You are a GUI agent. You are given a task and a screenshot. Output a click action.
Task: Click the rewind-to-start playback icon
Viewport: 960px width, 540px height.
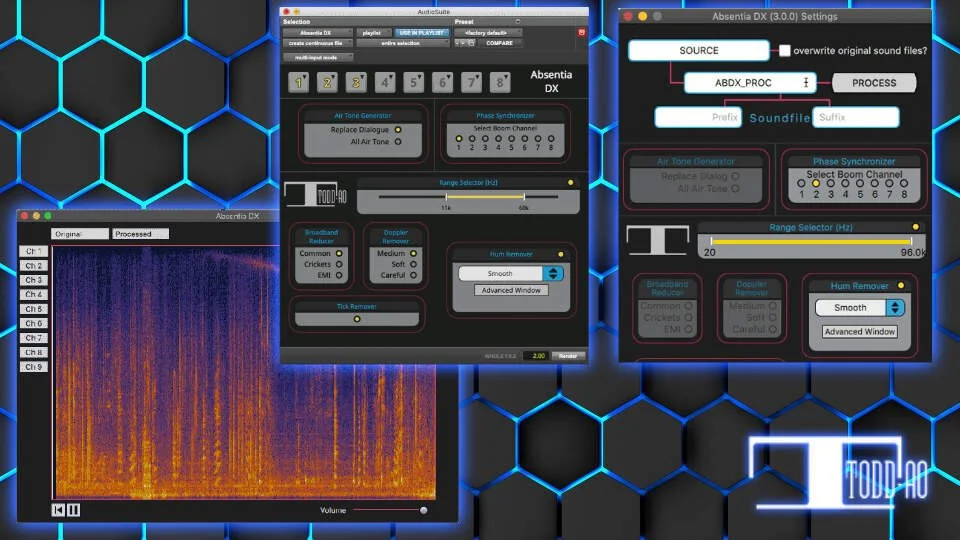[x=58, y=509]
